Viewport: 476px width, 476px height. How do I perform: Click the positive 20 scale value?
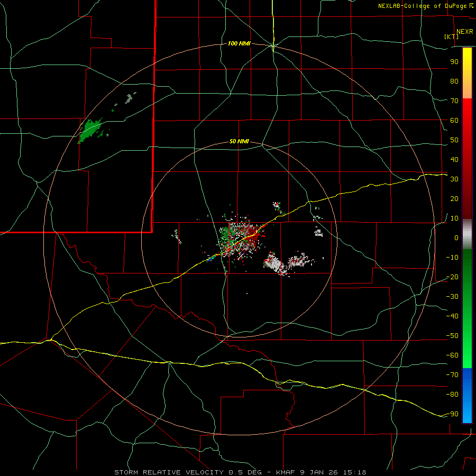click(x=454, y=198)
